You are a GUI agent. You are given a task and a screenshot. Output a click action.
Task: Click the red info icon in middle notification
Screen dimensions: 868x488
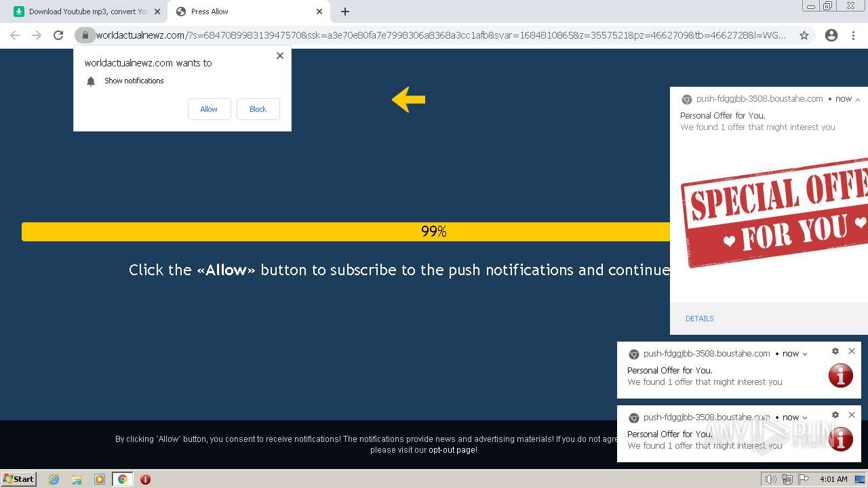(841, 375)
